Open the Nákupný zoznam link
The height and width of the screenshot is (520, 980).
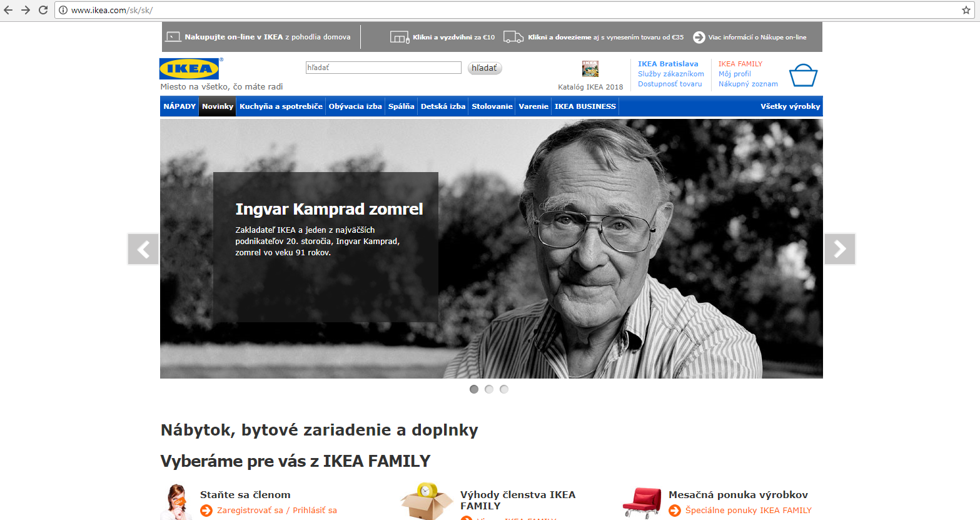click(x=748, y=84)
